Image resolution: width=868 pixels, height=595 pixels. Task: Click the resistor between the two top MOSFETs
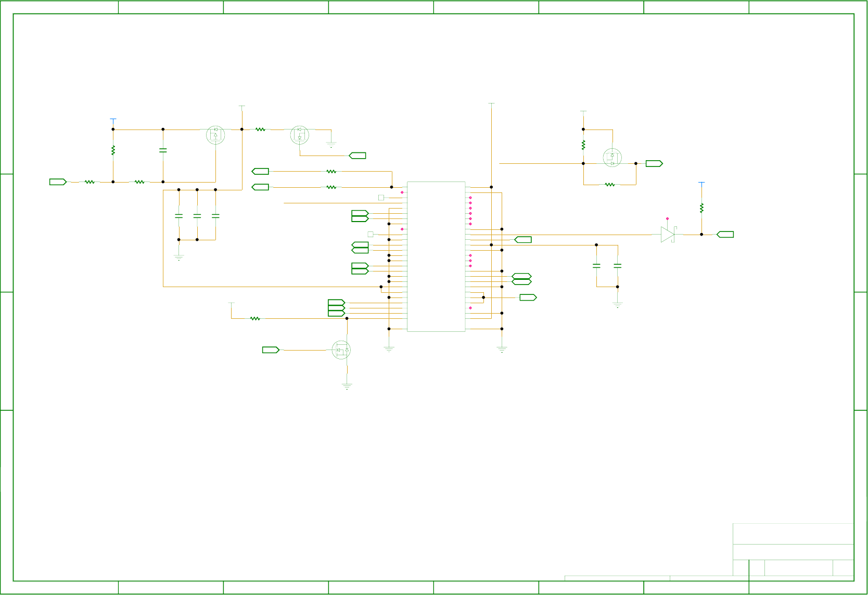click(x=261, y=130)
